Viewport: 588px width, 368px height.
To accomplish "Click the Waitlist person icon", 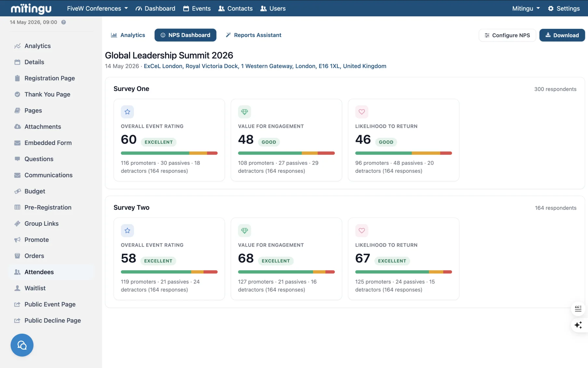I will tap(17, 288).
